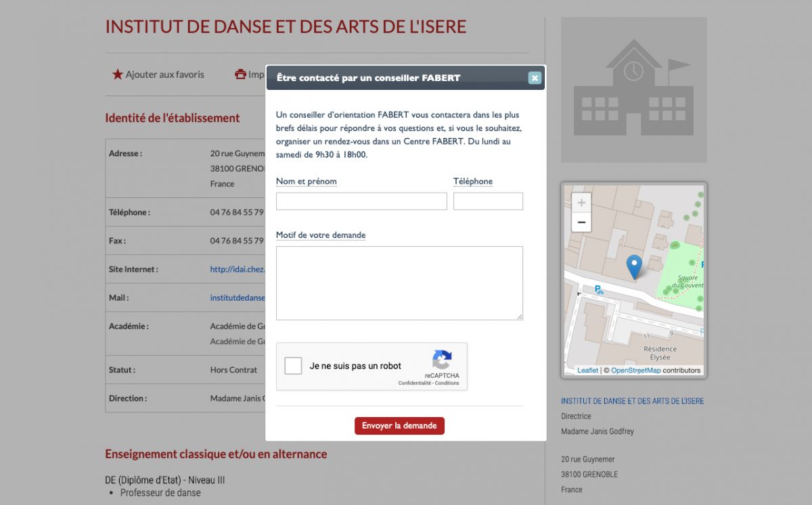Click the Téléphone input field

click(x=488, y=201)
